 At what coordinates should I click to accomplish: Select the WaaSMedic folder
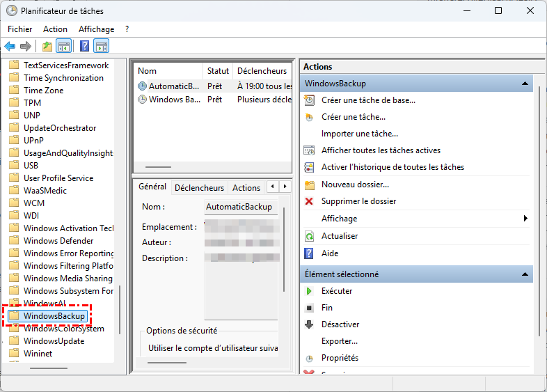pos(45,191)
